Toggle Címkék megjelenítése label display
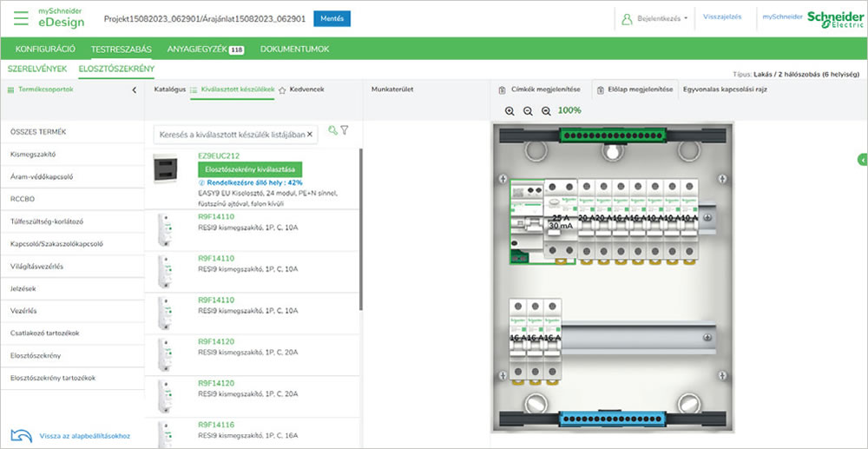The width and height of the screenshot is (868, 449). 539,89
